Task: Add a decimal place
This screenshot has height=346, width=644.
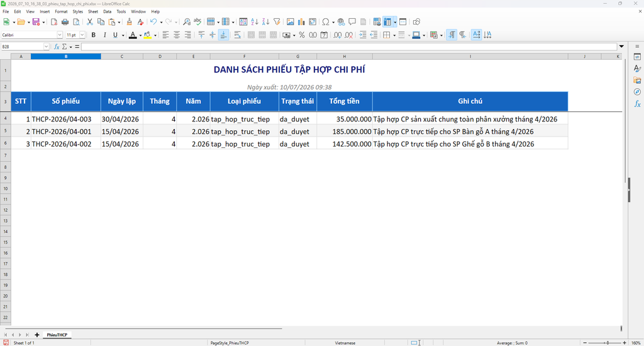Action: click(338, 35)
